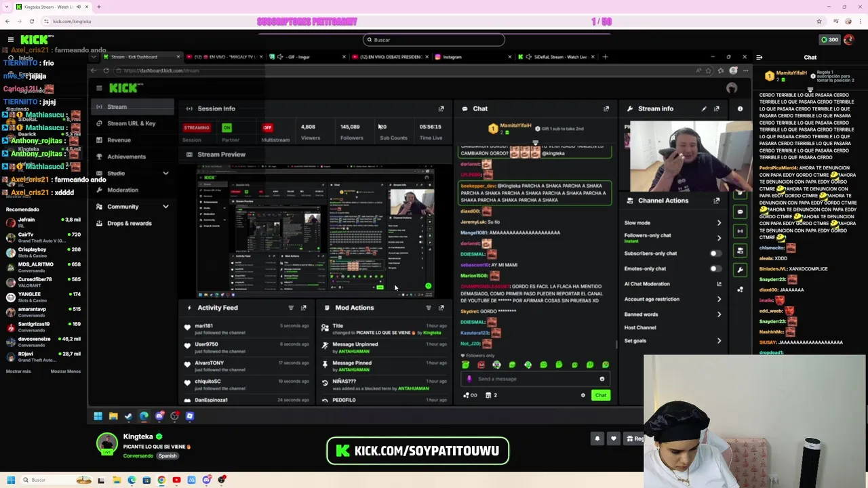
Task: Click Mostrar más in recommended list
Action: click(x=18, y=371)
